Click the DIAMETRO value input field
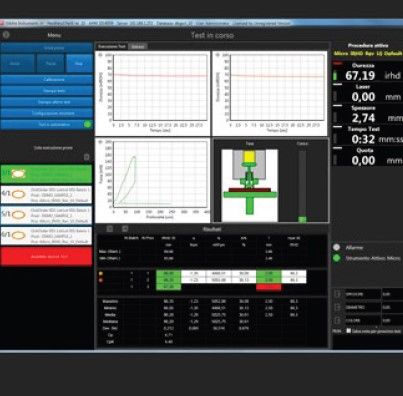Image resolution: width=403 pixels, height=396 pixels. (x=392, y=307)
